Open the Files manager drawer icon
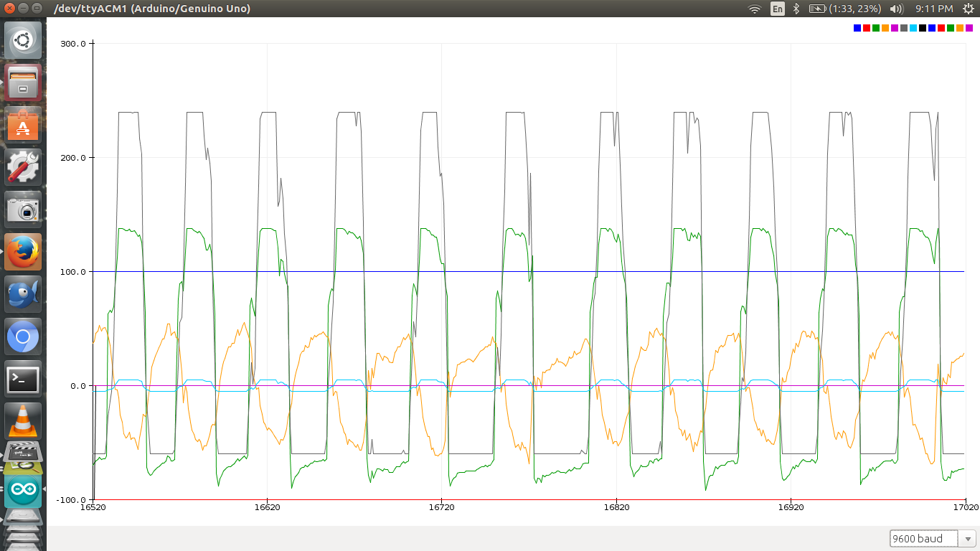Viewport: 980px width, 551px height. coord(23,82)
